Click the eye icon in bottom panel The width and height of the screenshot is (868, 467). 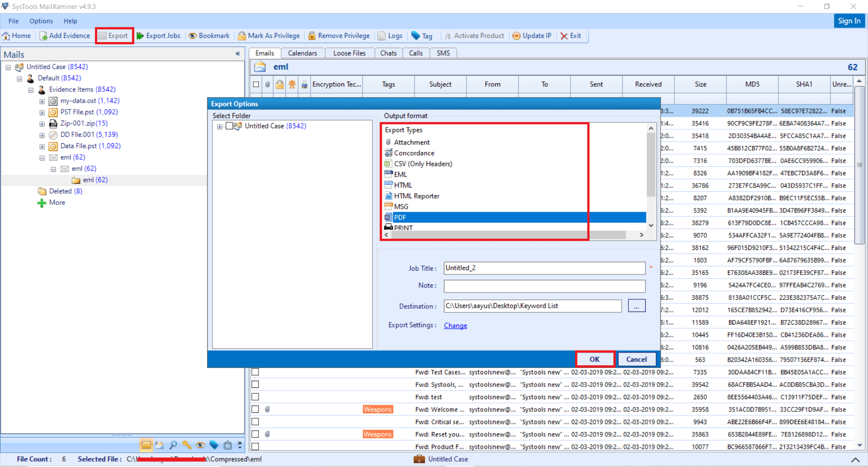pos(200,445)
